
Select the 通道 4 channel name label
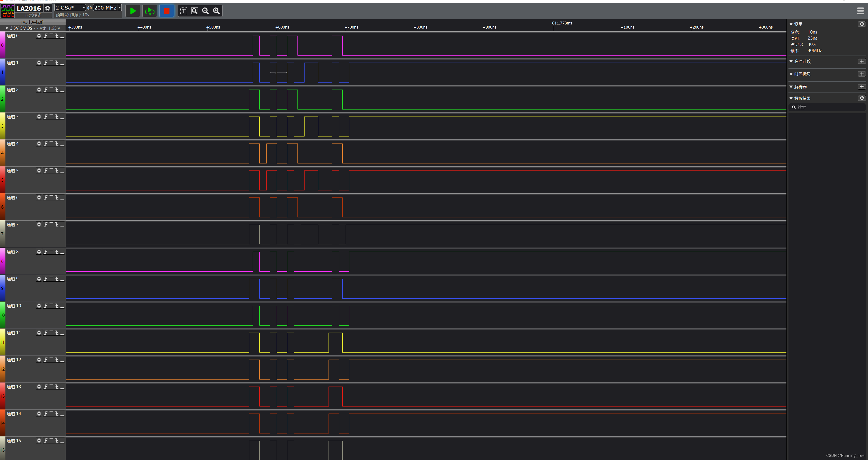(13, 144)
